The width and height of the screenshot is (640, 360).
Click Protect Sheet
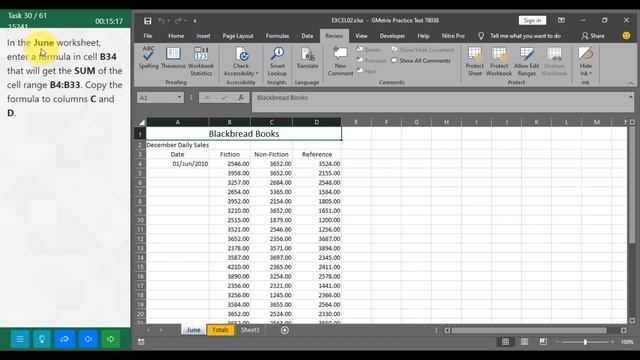[x=475, y=61]
